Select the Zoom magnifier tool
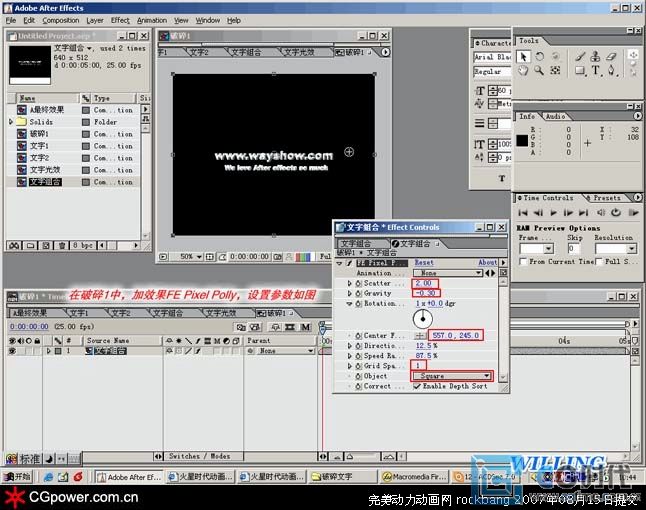 pos(539,70)
